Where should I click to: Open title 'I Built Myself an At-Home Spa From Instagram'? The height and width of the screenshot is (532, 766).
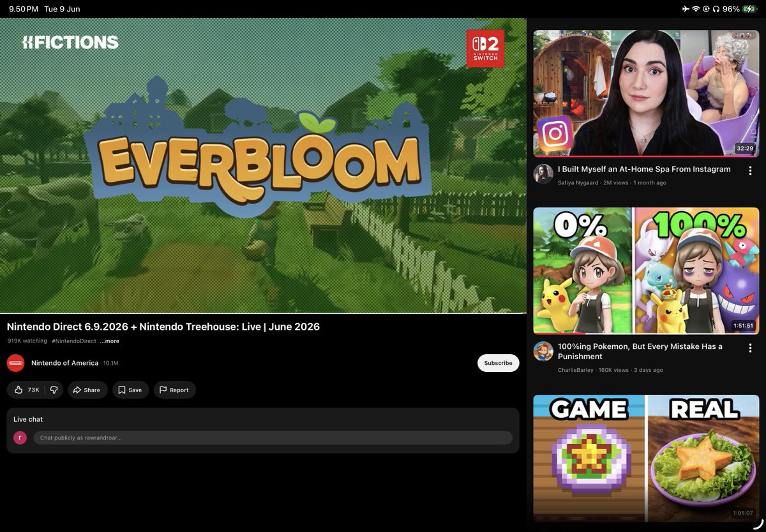tap(644, 169)
